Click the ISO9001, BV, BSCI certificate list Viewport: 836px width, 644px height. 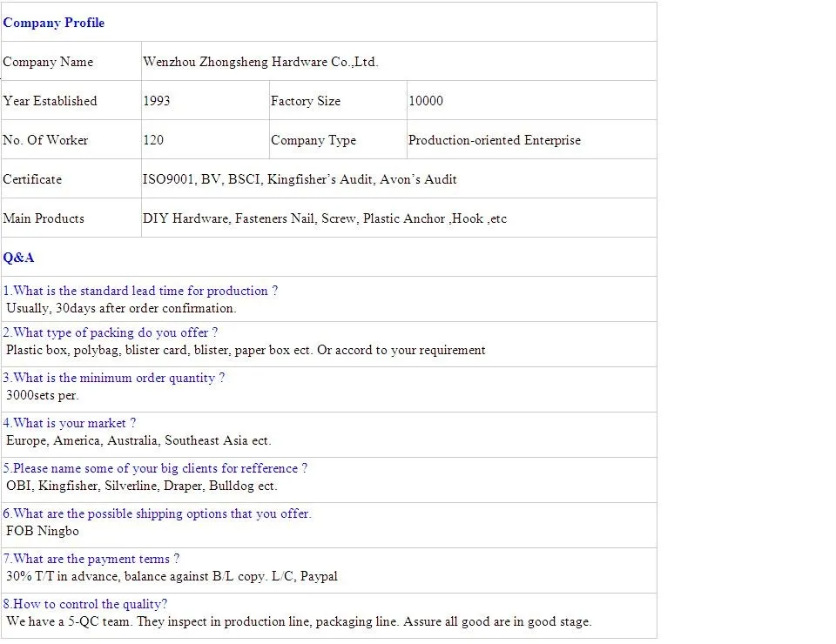click(x=300, y=179)
